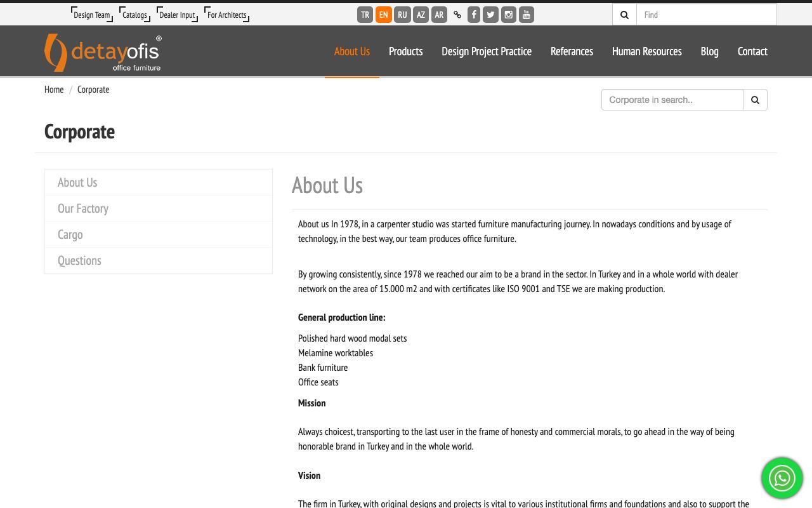Open the Human Resources menu
812x508 pixels.
646,51
